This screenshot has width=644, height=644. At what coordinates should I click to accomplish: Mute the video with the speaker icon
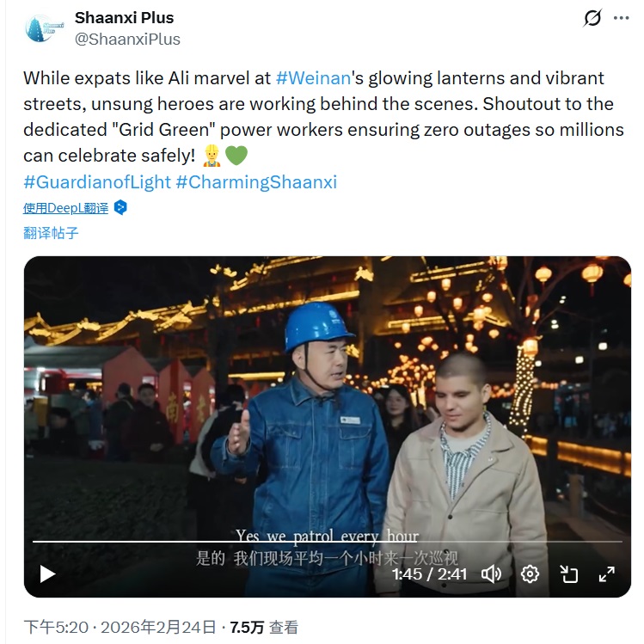(x=492, y=573)
